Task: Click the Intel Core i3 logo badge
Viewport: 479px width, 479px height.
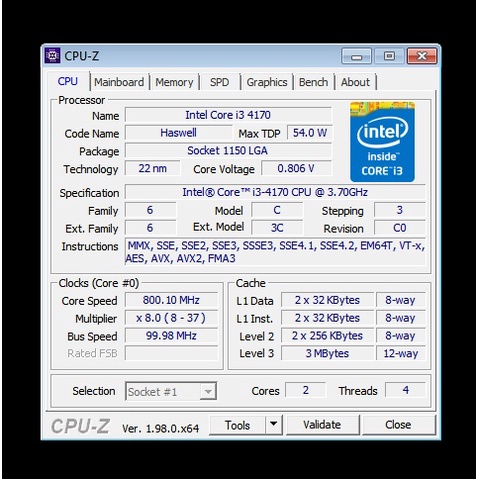Action: tap(382, 142)
